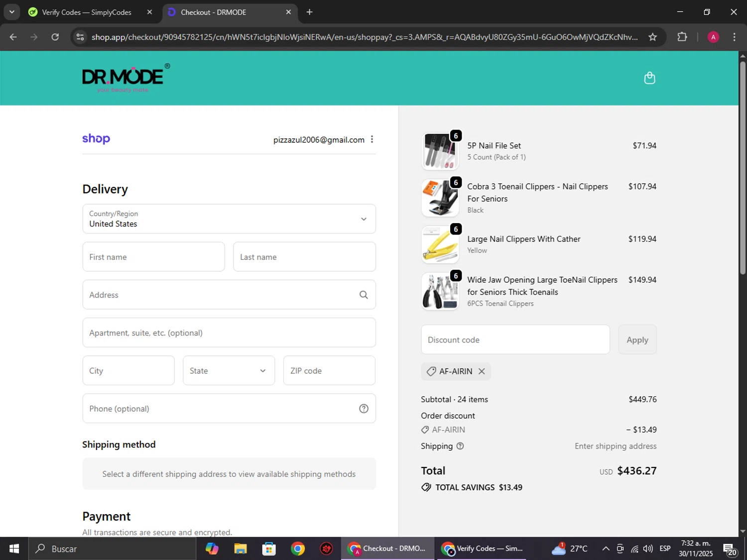
Task: Open the weather widget showing 27°C
Action: [570, 549]
